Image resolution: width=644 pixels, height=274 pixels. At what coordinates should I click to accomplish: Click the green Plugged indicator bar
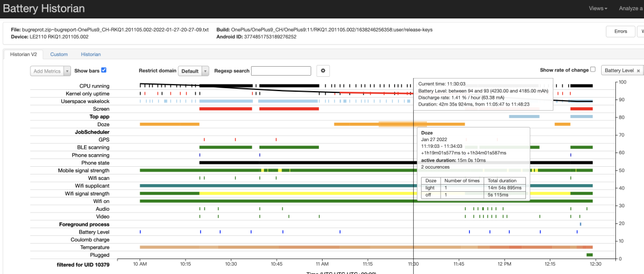(589, 255)
